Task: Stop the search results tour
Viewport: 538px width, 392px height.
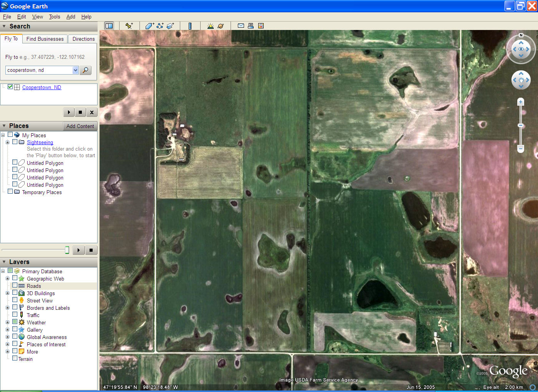Action: click(x=80, y=112)
